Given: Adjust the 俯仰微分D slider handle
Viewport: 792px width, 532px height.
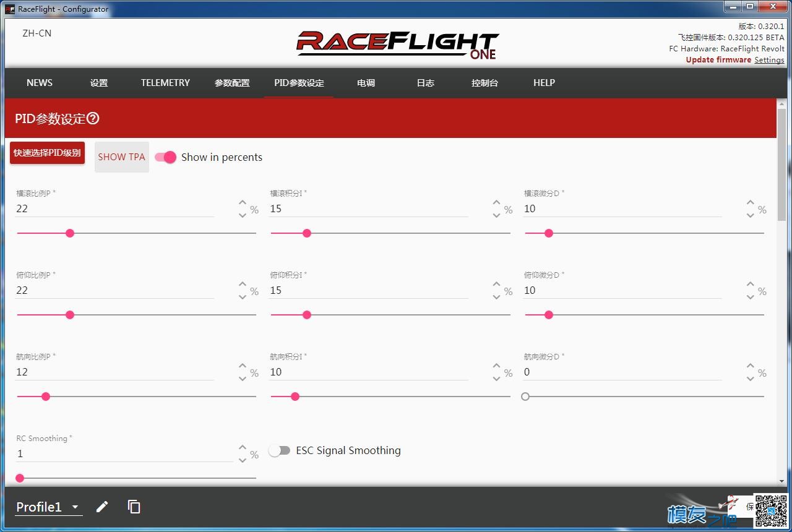Looking at the screenshot, I should click(x=549, y=315).
